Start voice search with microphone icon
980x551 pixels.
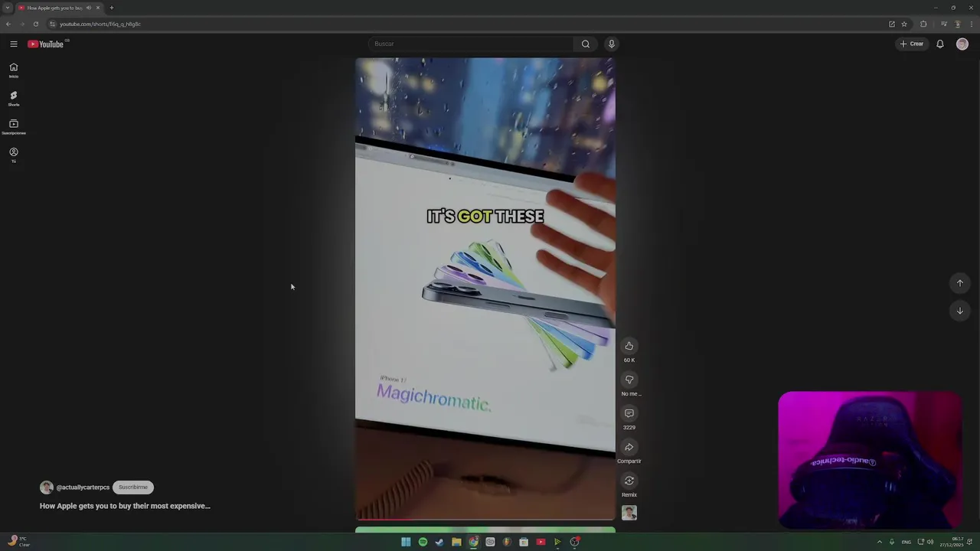(611, 44)
